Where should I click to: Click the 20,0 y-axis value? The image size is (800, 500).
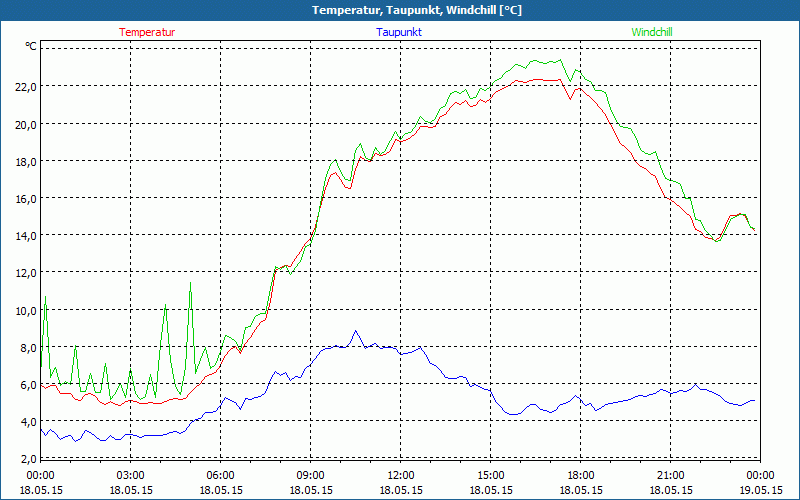pyautogui.click(x=26, y=124)
